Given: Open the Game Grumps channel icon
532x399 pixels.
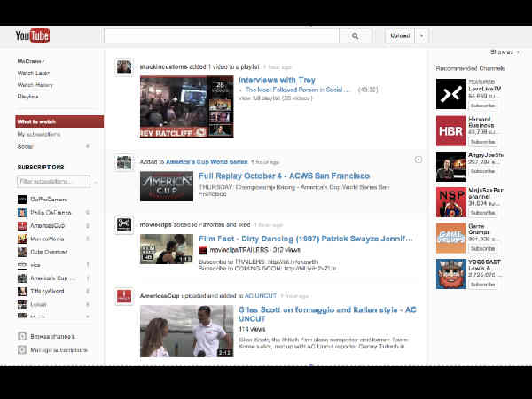Looking at the screenshot, I should click(x=451, y=239).
